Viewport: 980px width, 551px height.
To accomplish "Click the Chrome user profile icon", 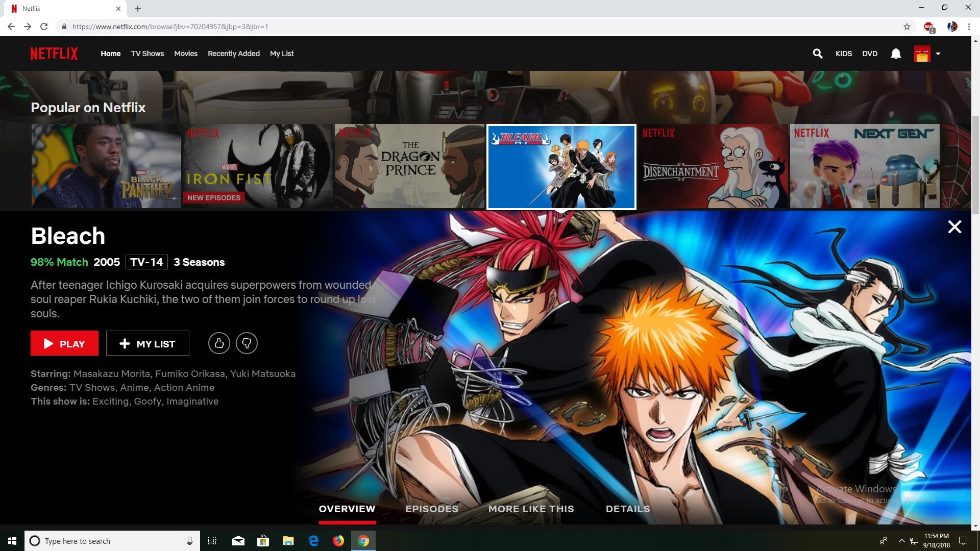I will tap(952, 27).
